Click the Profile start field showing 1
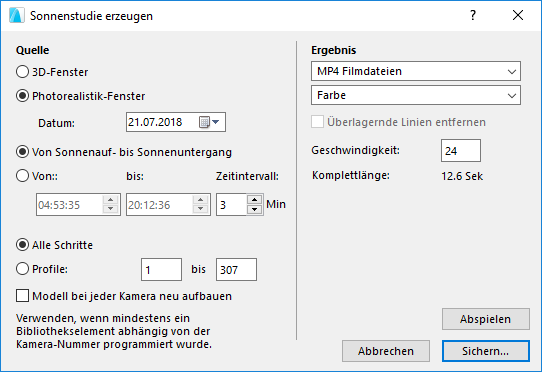The height and width of the screenshot is (372, 542). [x=161, y=269]
